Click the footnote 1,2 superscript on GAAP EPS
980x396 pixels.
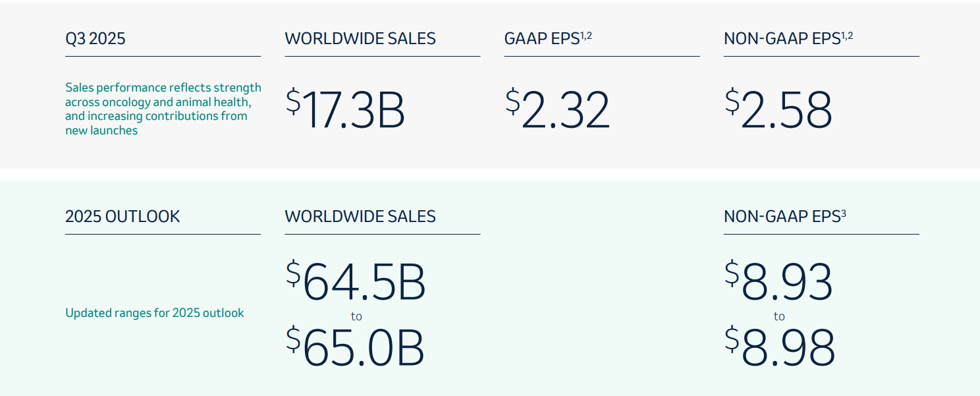click(x=585, y=36)
